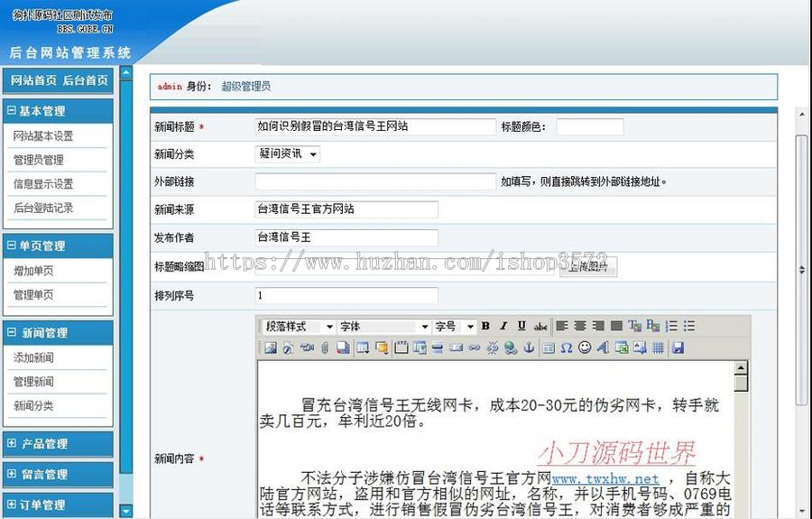Click the insert Flash icon
Image resolution: width=812 pixels, height=519 pixels.
[289, 348]
